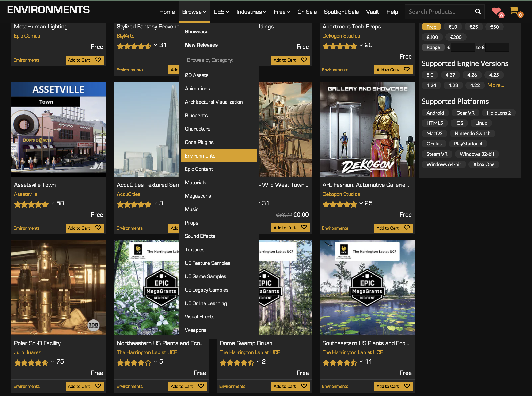Open the shopping cart icon

(513, 11)
